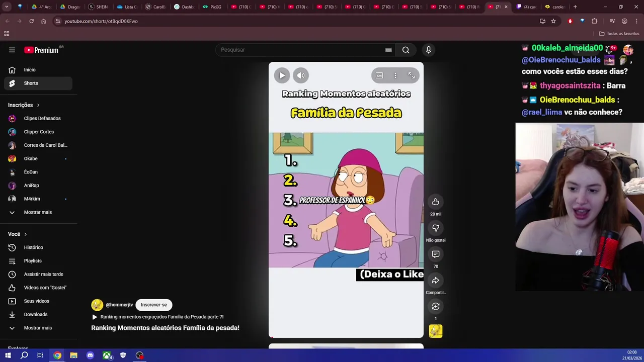644x362 pixels.
Task: Open Cortes da Carol Bal... subscription
Action: (x=38, y=145)
